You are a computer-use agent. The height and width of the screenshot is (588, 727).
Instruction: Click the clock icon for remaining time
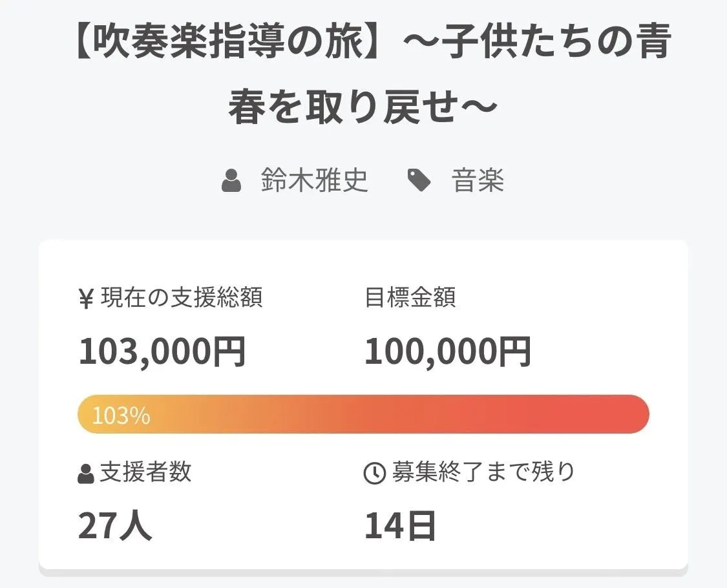375,474
